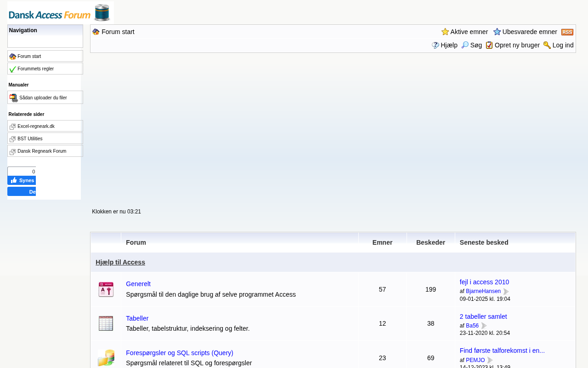The height and width of the screenshot is (368, 588).
Task: Click the RSS feed icon
Action: 567,32
